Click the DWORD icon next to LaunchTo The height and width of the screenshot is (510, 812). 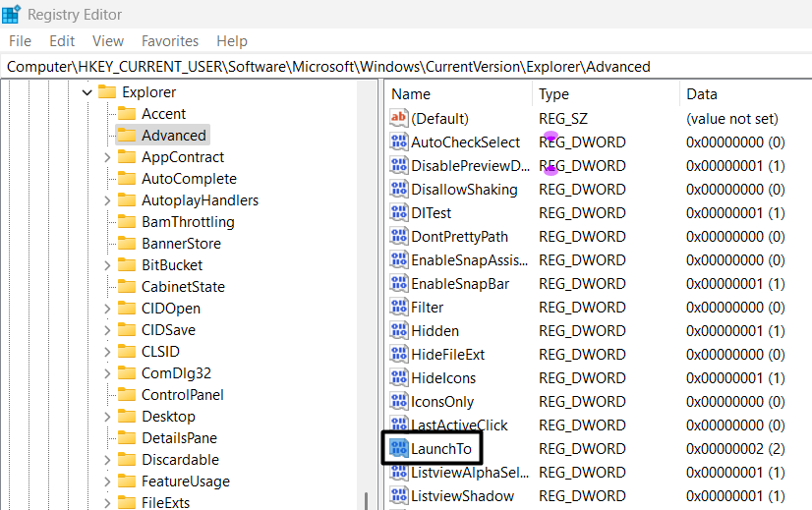point(398,449)
